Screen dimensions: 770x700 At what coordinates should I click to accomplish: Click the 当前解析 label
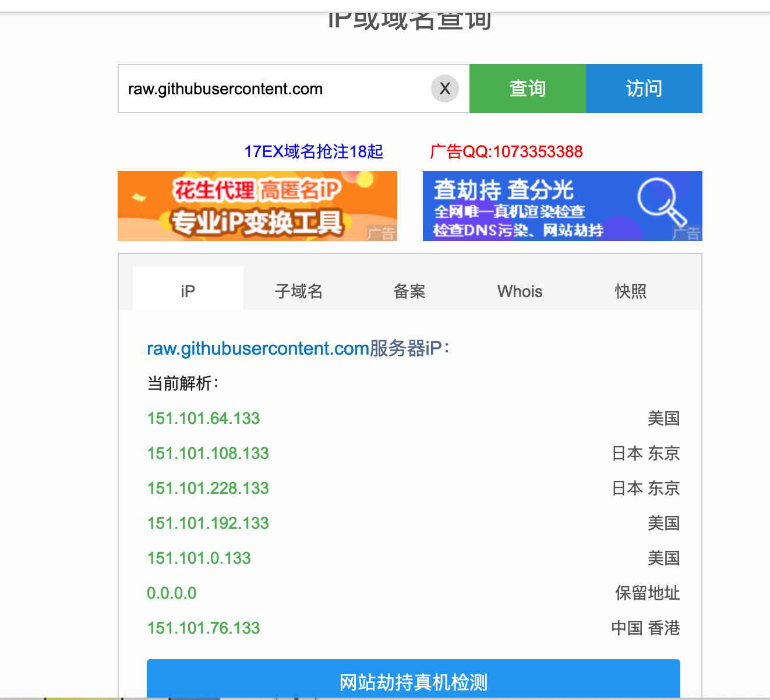pos(183,383)
